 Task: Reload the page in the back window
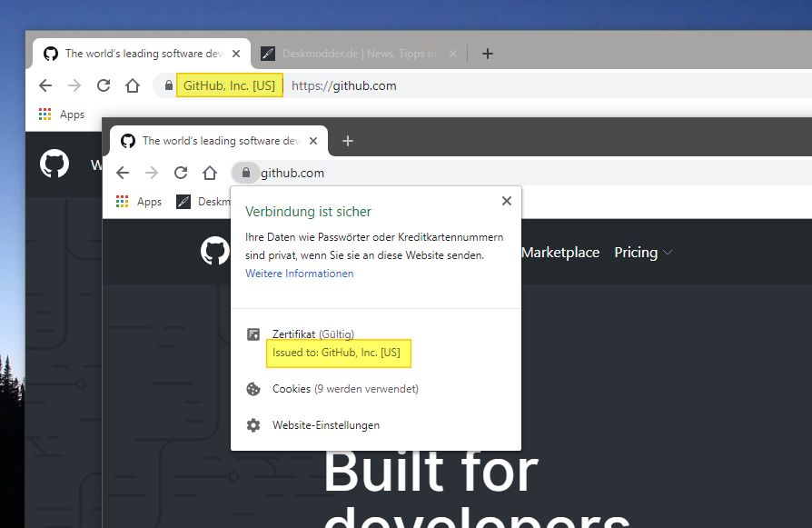pyautogui.click(x=104, y=85)
